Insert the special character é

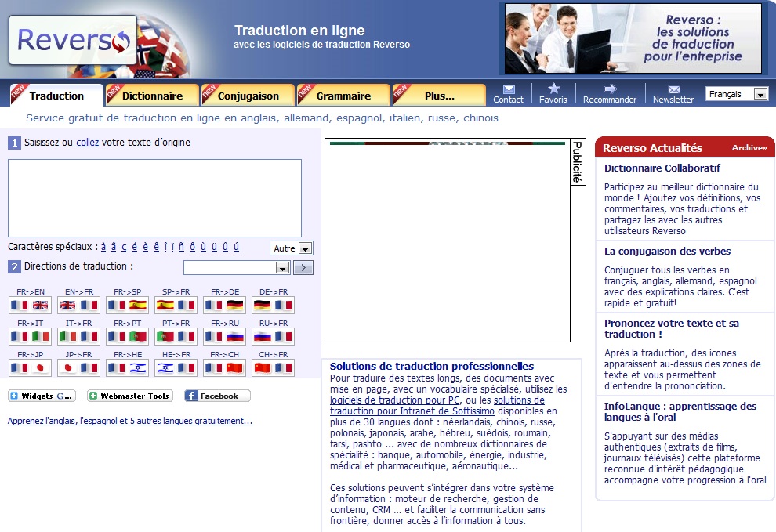tap(134, 248)
